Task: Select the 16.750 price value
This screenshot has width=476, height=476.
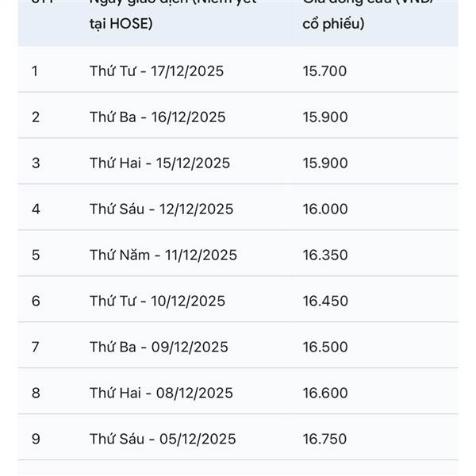Action: [324, 440]
